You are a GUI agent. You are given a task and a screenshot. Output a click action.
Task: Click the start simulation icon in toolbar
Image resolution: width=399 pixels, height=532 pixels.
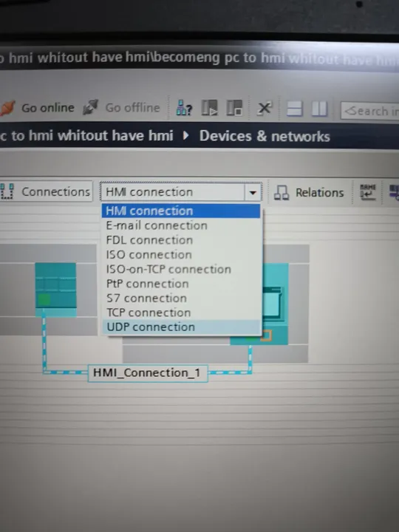click(209, 108)
